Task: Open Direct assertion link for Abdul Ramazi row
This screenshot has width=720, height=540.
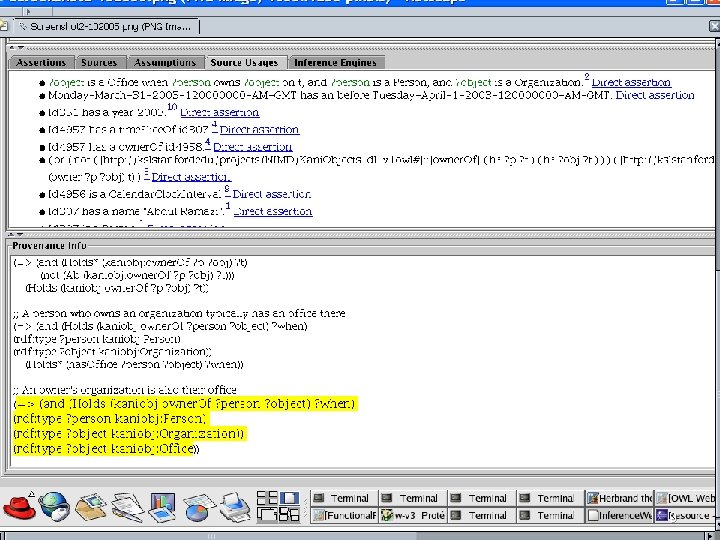Action: pos(273,212)
